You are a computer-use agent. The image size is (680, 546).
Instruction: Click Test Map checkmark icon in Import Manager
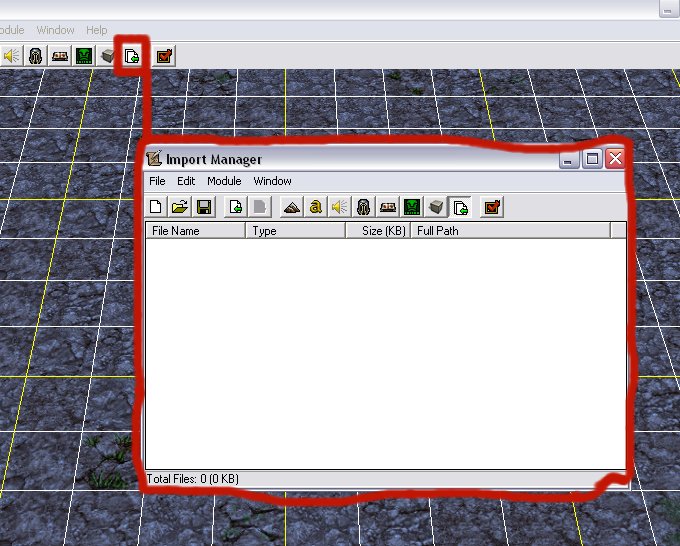tap(492, 207)
